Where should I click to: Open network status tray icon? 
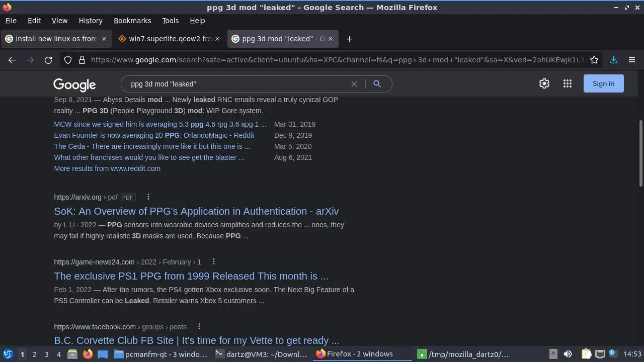[x=600, y=354]
